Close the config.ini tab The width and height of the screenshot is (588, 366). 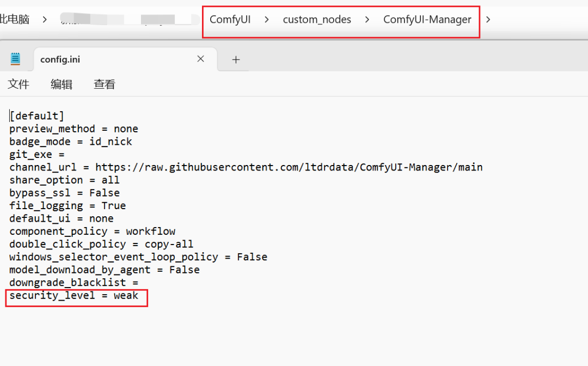(x=200, y=59)
